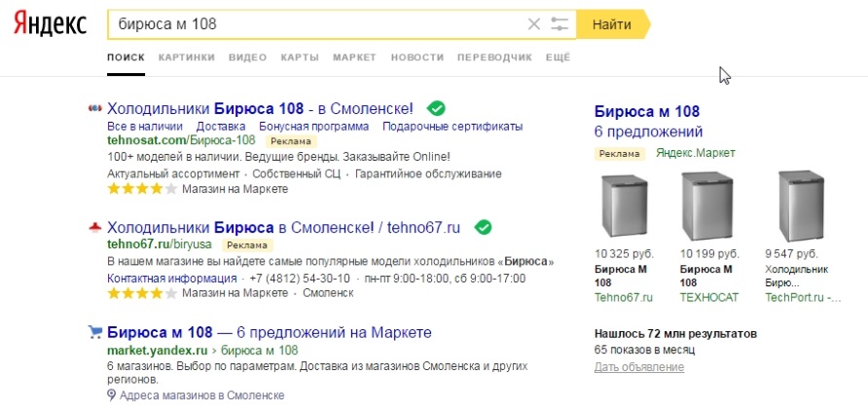Click the green verified checkmark next to Бирюса 108 - в Смоленске
This screenshot has width=868, height=412.
tap(436, 108)
